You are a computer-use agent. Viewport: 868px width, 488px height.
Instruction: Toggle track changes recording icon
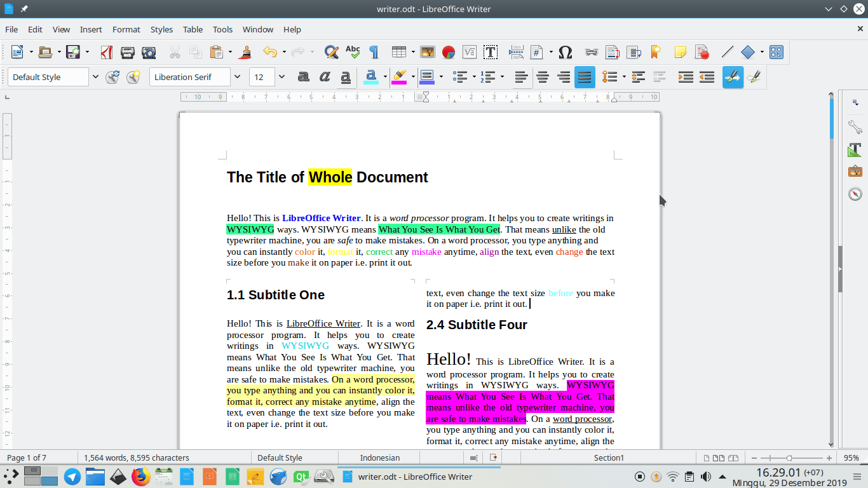click(702, 52)
